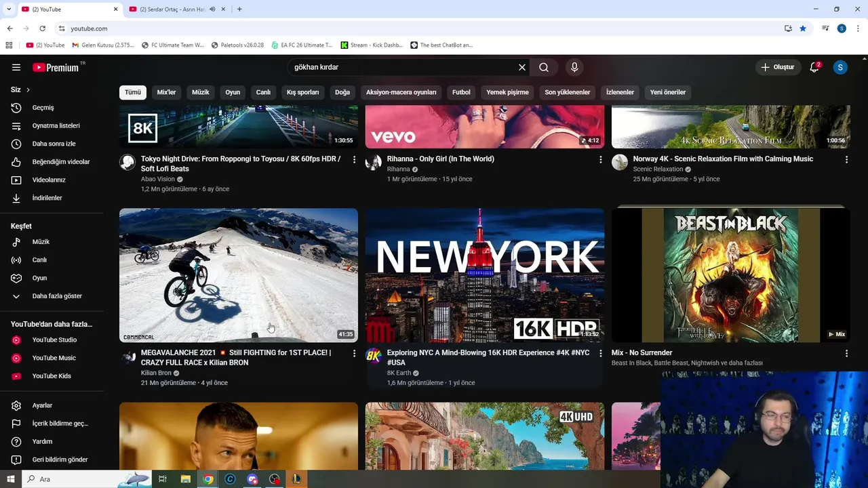Open options menu for Norway 4K video
868x488 pixels.
click(x=846, y=159)
